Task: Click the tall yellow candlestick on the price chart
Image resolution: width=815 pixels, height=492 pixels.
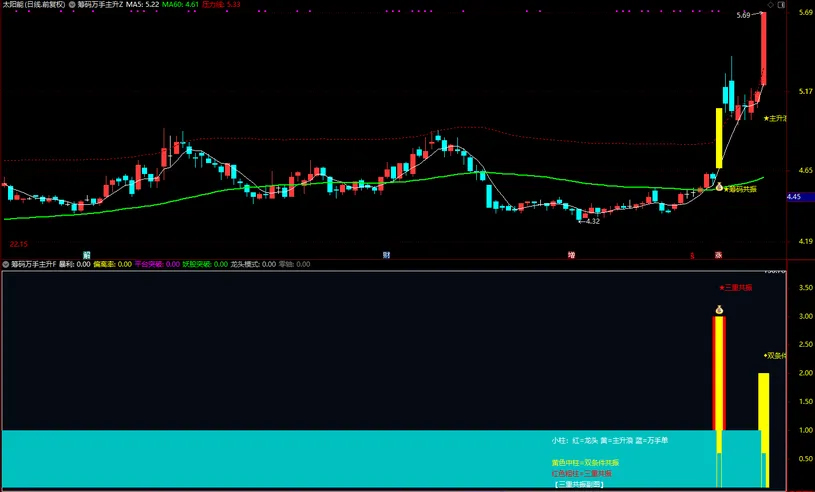Action: coord(719,138)
